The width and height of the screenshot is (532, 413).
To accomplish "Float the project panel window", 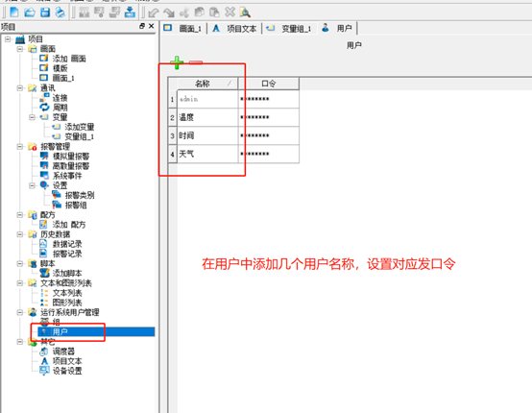I will [142, 26].
